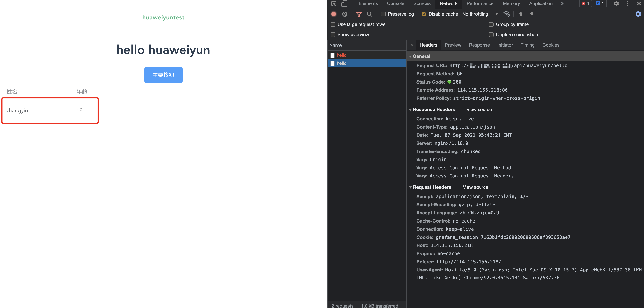The height and width of the screenshot is (308, 644).
Task: Open network search magnifier icon
Action: (370, 14)
